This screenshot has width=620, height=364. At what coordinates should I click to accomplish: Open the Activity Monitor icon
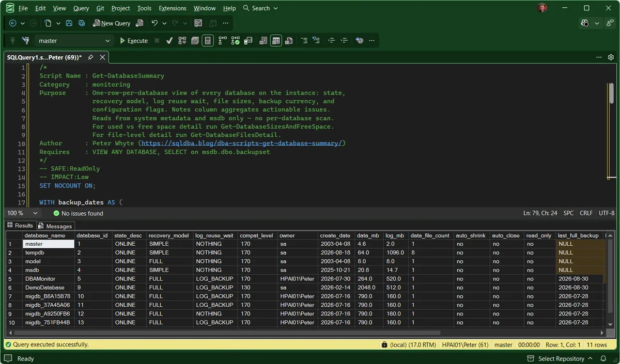tap(198, 23)
